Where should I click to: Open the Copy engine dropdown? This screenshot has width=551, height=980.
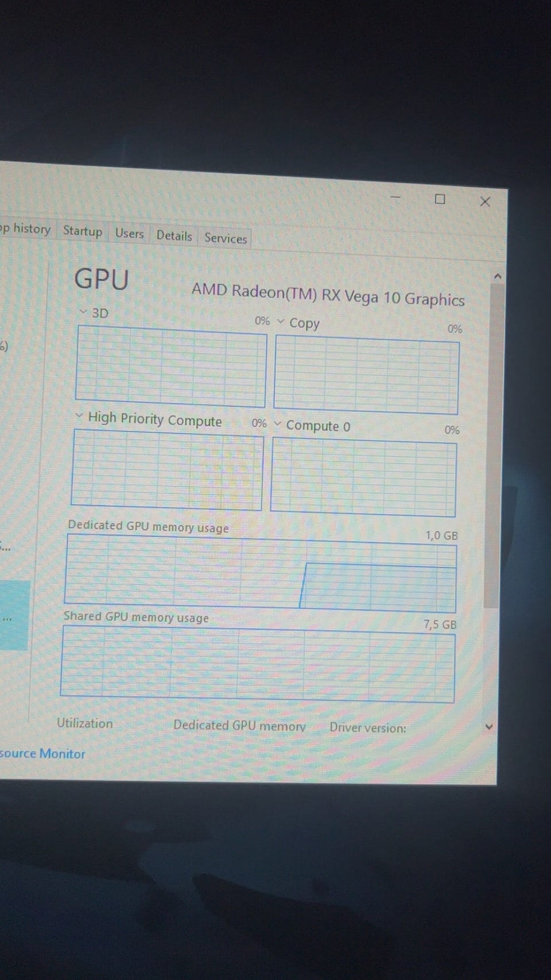tap(281, 321)
